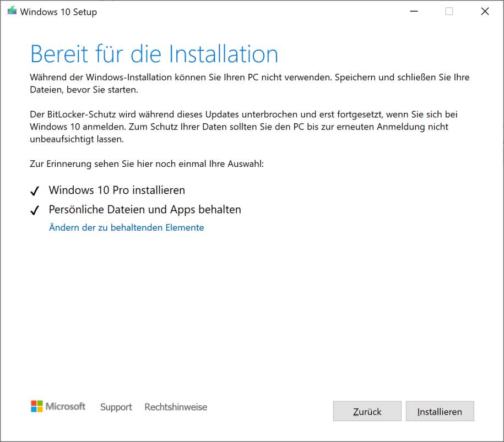Select 'Persönliche Dateien und Apps behalten' text
Viewport: 504px width, 442px height.
(x=145, y=210)
